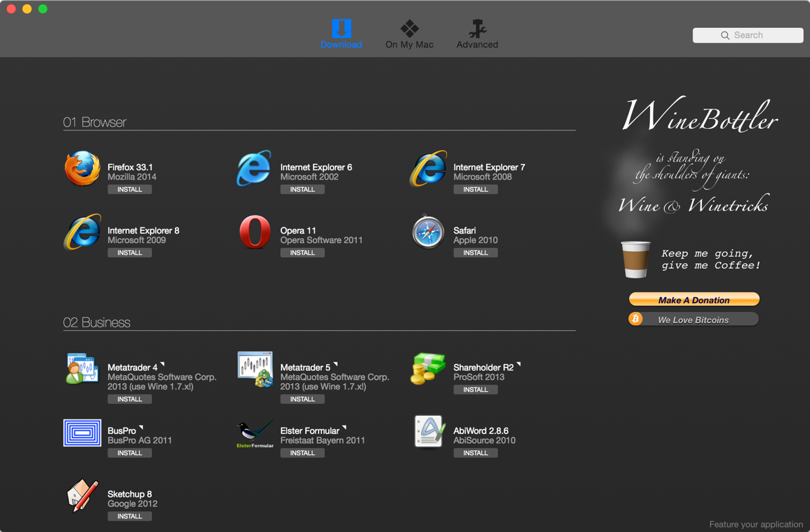
Task: Expand the Elster Formular info triangle
Action: 344,428
